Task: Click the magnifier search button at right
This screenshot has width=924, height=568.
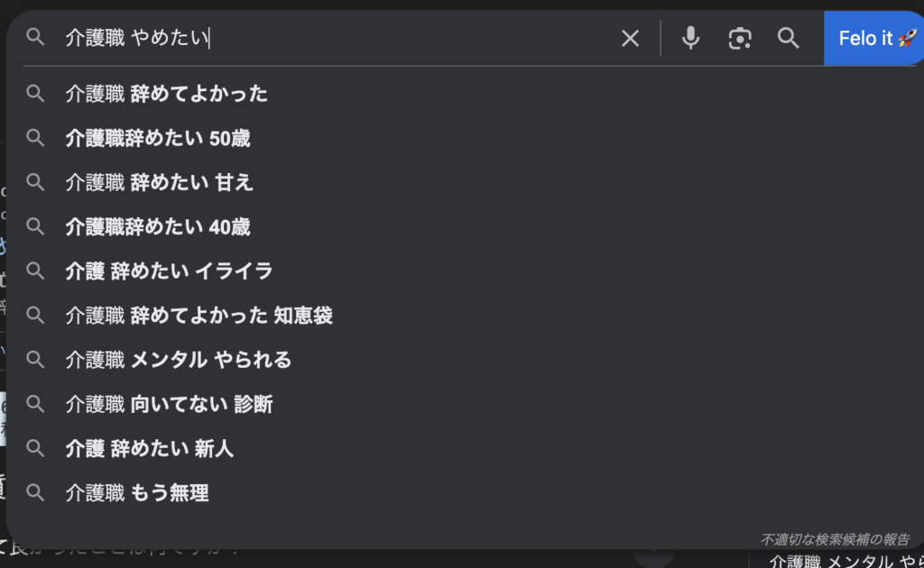Action: point(788,38)
